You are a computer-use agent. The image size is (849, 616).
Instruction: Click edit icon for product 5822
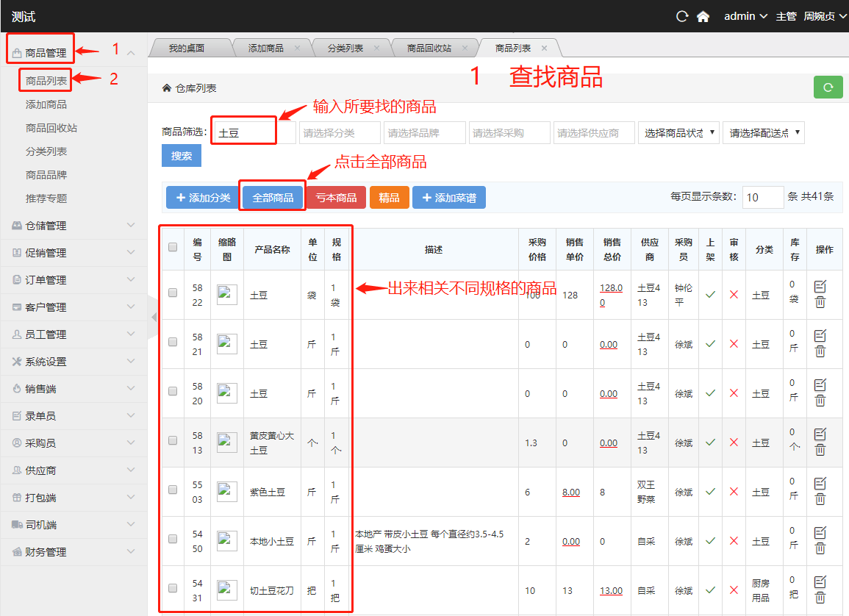820,287
